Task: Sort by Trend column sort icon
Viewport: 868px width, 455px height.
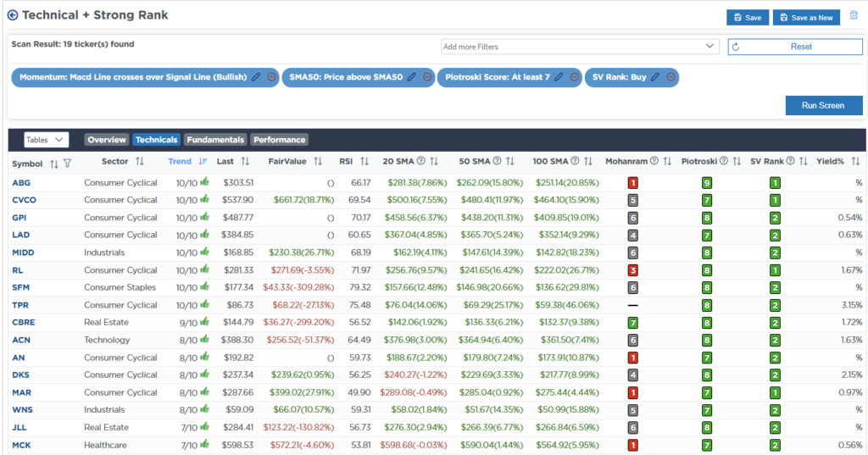Action: pyautogui.click(x=203, y=161)
